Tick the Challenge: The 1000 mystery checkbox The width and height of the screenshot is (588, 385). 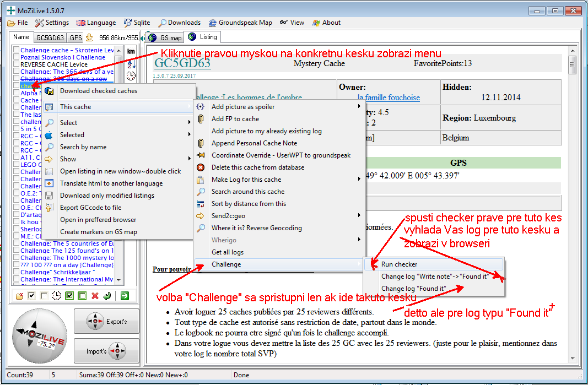click(x=16, y=257)
